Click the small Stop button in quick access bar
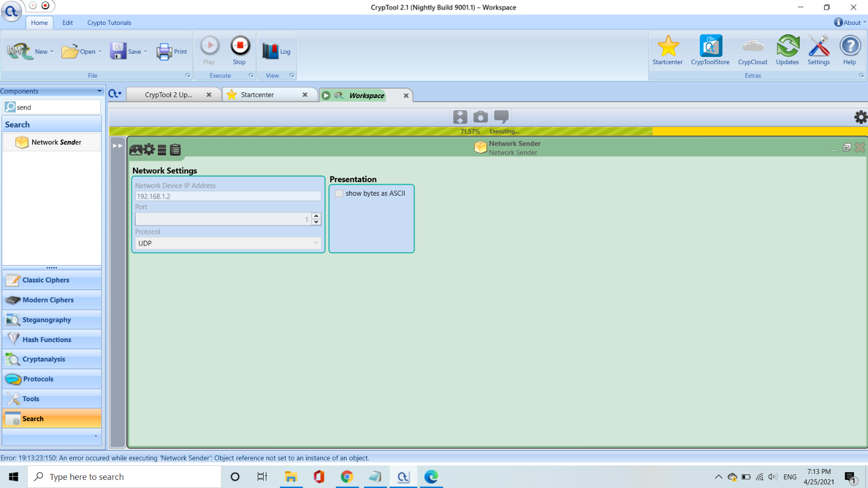This screenshot has height=488, width=868. (46, 5)
